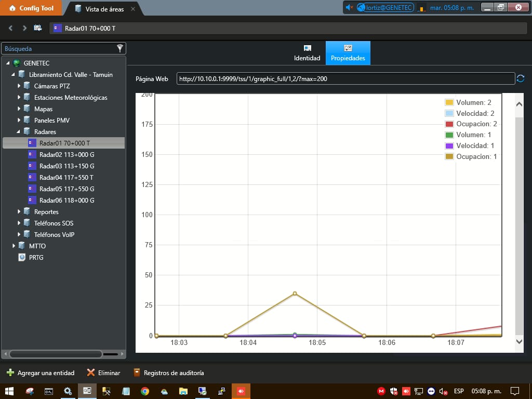Open Windows Start menu

(9, 391)
